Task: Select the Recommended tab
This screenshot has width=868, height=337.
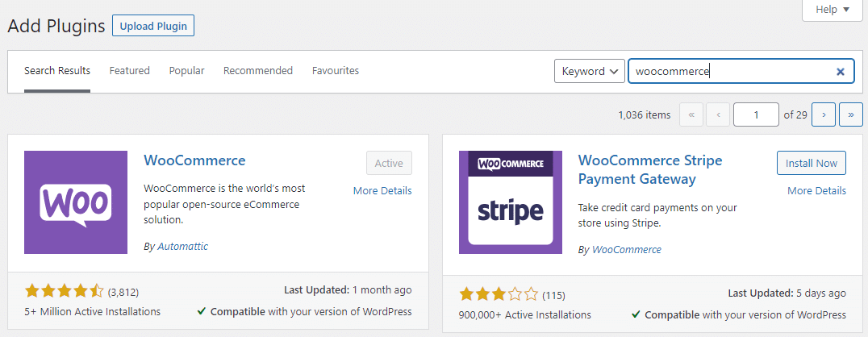Action: point(258,71)
